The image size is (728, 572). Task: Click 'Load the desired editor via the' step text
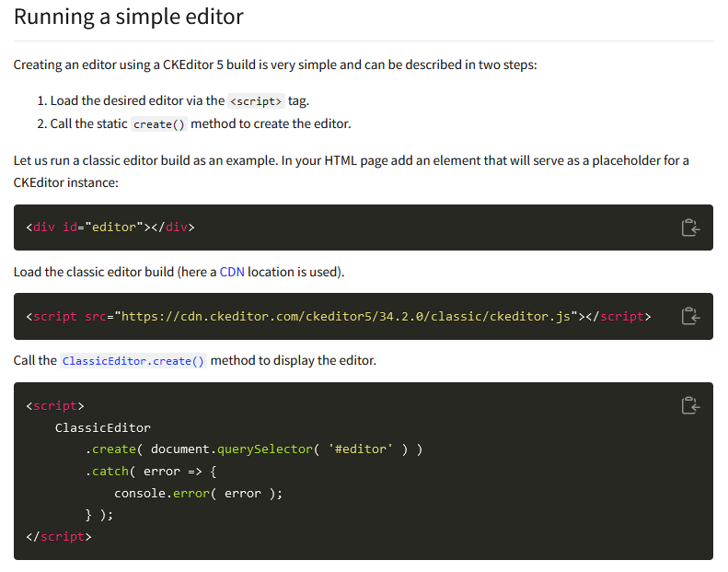tap(137, 100)
